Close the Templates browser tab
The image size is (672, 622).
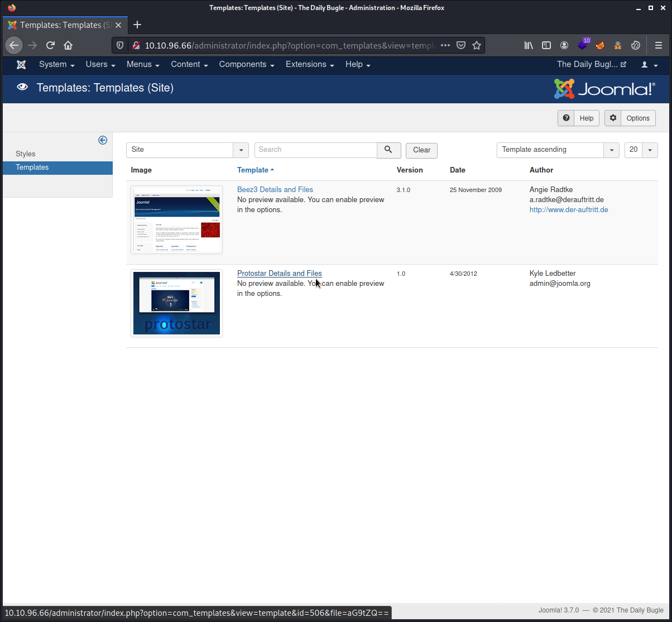click(x=118, y=25)
